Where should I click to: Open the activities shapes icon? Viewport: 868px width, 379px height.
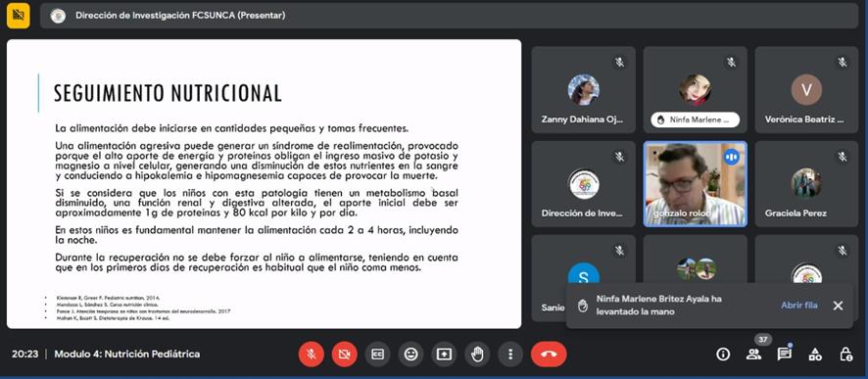coord(815,355)
